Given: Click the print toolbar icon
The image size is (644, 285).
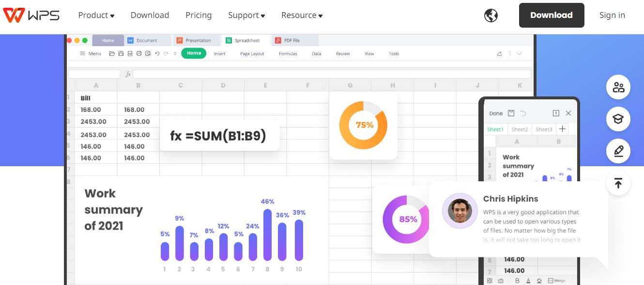Looking at the screenshot, I should click(139, 53).
